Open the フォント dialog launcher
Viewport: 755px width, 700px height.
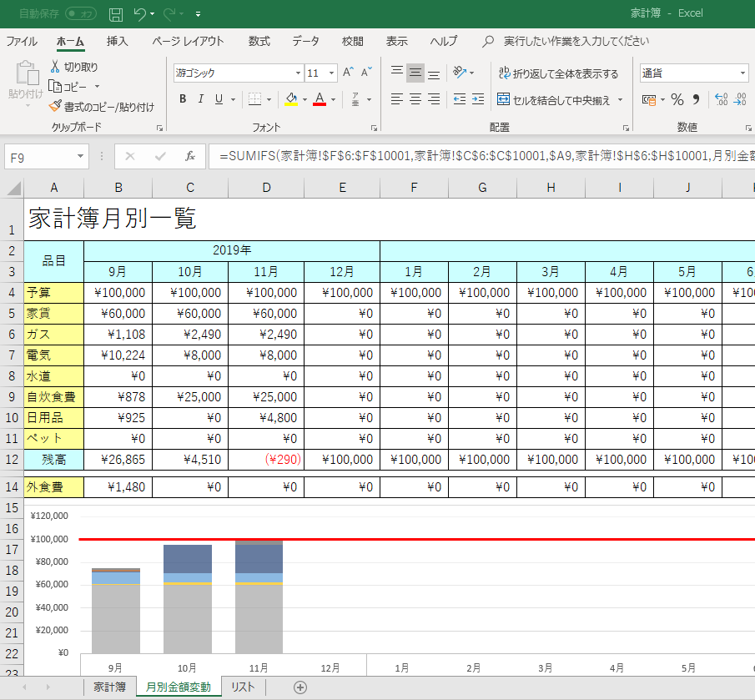click(x=374, y=128)
